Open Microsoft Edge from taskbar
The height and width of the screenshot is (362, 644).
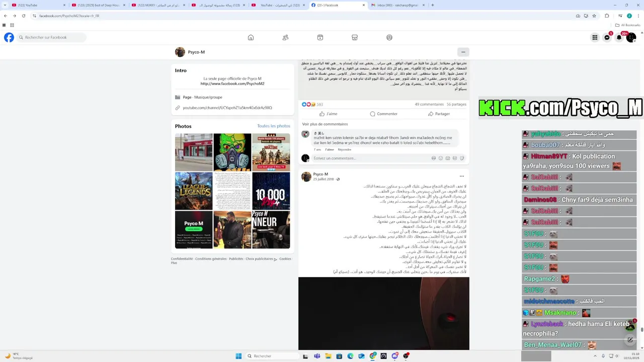pos(350,356)
